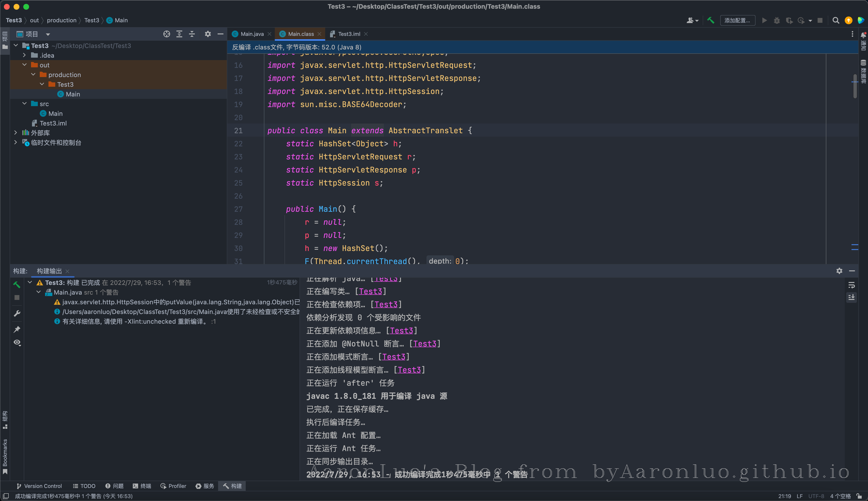Open the Services (服务) tool window
868x501 pixels.
coord(205,486)
